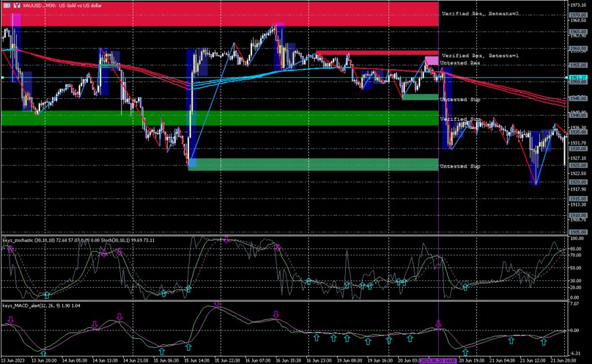Click rightmost cyan up arrow in stochastic panel
This screenshot has width=592, height=364.
click(465, 287)
